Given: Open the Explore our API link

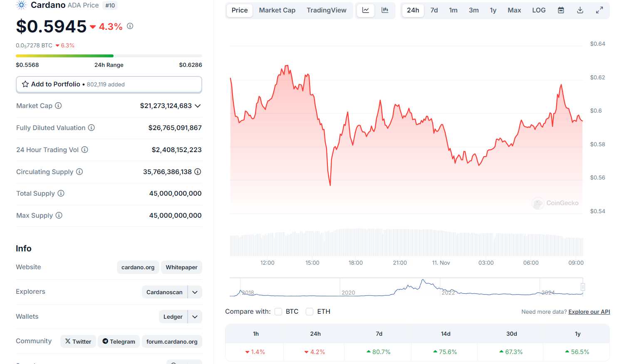Looking at the screenshot, I should coord(589,312).
